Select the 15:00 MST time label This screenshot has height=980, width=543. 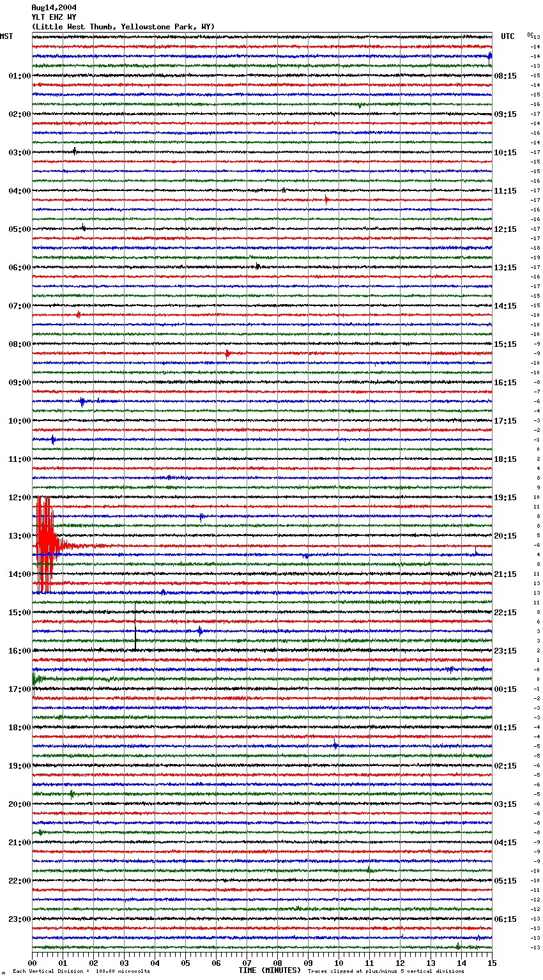tap(20, 613)
